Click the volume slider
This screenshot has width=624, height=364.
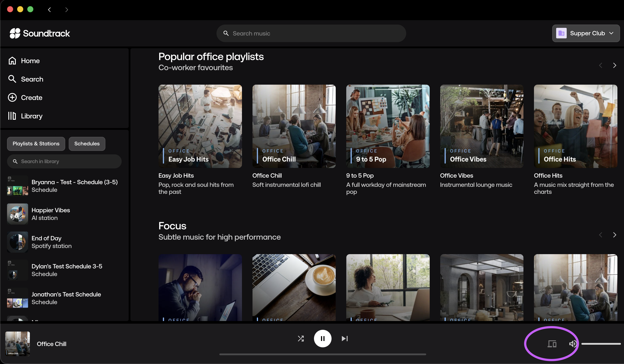pyautogui.click(x=601, y=344)
